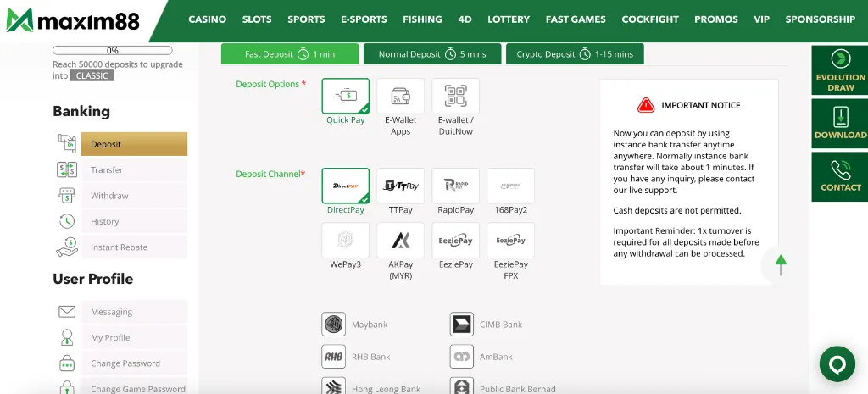Select the E-Wallet Apps deposit option
Screen dimensions: 868x394
tap(400, 97)
